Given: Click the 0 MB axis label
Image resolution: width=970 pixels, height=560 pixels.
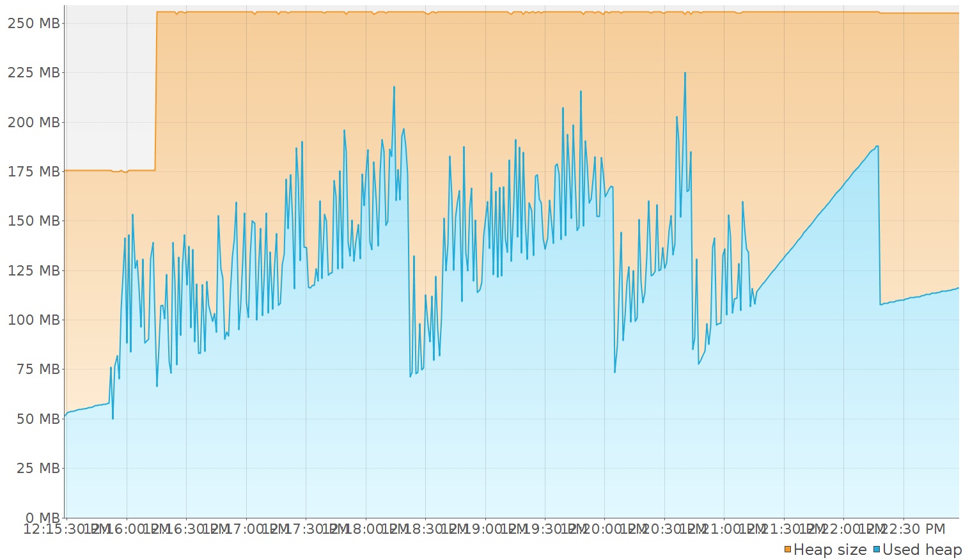Looking at the screenshot, I should point(42,517).
